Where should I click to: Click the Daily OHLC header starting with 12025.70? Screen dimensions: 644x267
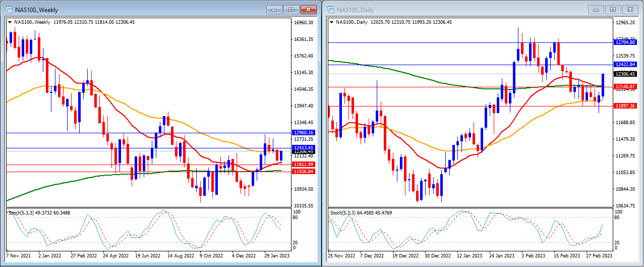coord(411,22)
